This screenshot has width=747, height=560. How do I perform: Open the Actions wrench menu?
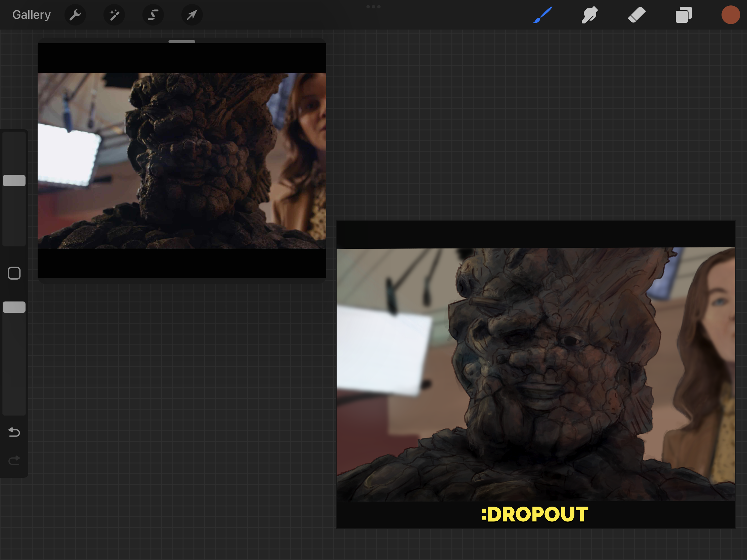coord(75,15)
